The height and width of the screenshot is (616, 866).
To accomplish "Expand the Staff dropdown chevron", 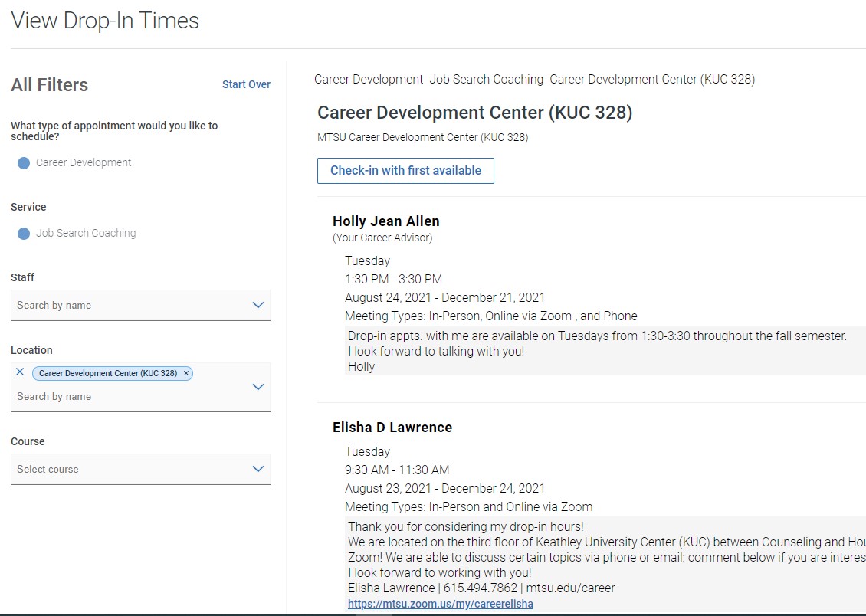I will pyautogui.click(x=258, y=305).
